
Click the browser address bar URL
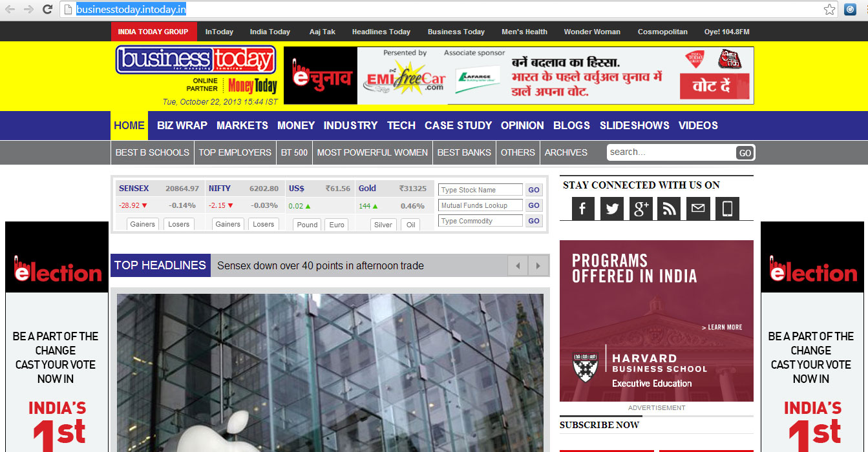pyautogui.click(x=131, y=9)
